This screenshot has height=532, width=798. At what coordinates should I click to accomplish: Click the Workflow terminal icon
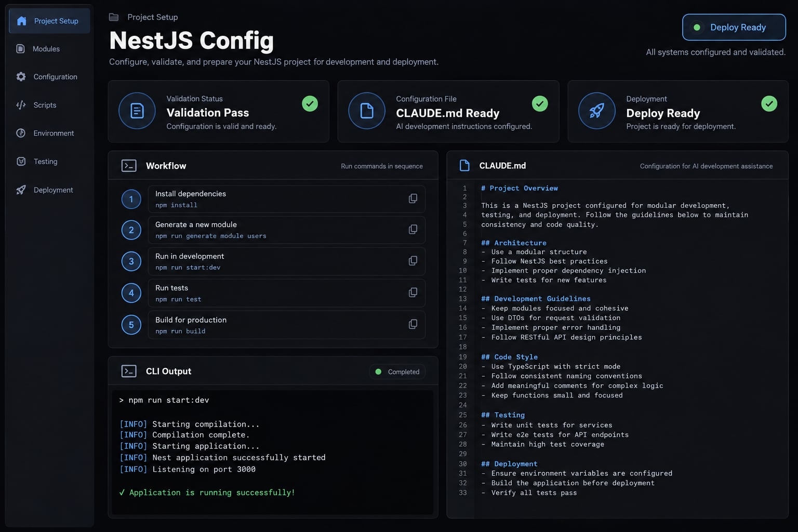[129, 166]
